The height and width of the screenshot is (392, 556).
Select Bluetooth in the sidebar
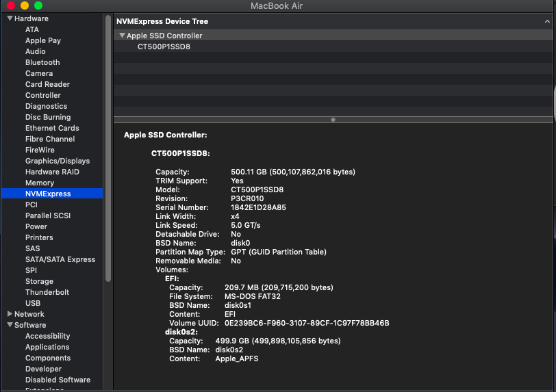tap(42, 63)
